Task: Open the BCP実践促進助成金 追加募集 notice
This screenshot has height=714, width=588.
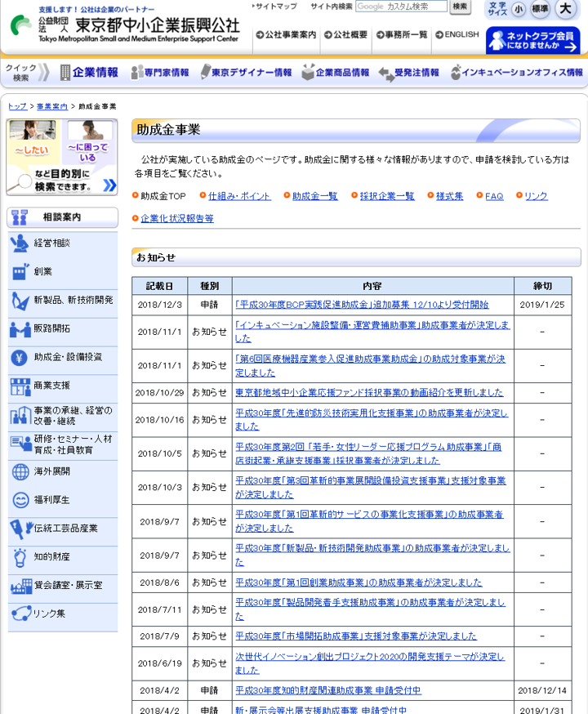Action: 362,305
